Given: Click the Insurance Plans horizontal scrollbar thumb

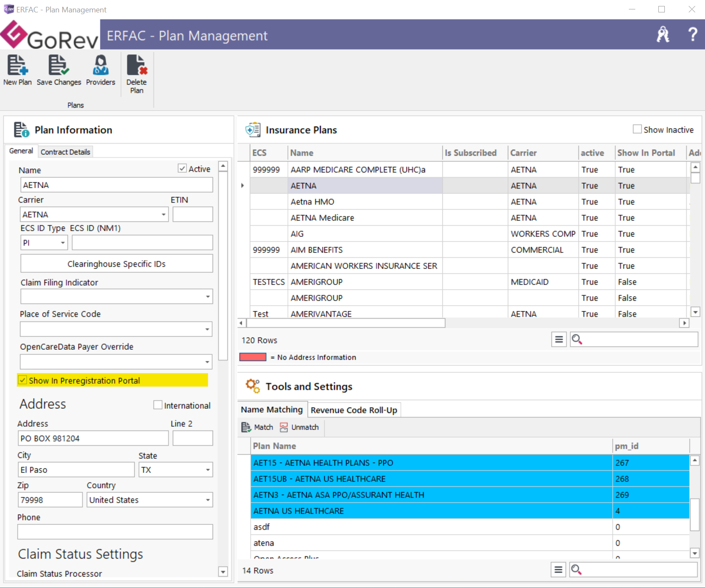Looking at the screenshot, I should pyautogui.click(x=345, y=323).
